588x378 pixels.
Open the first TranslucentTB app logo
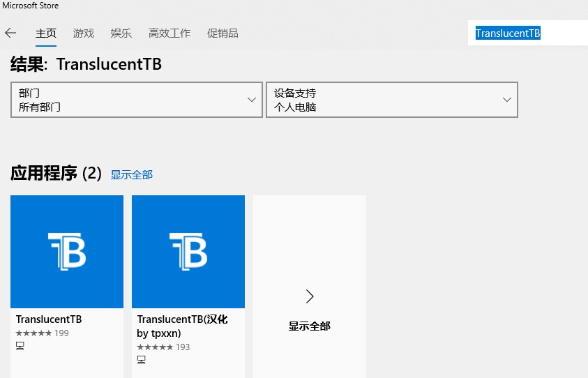click(67, 251)
